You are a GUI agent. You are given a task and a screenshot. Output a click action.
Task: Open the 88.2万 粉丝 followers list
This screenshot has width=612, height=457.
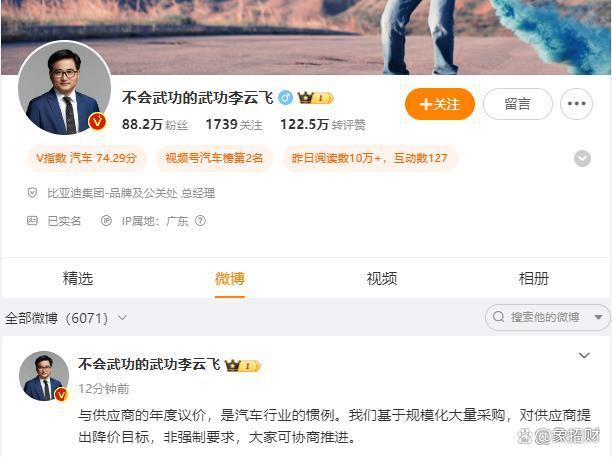pyautogui.click(x=155, y=124)
